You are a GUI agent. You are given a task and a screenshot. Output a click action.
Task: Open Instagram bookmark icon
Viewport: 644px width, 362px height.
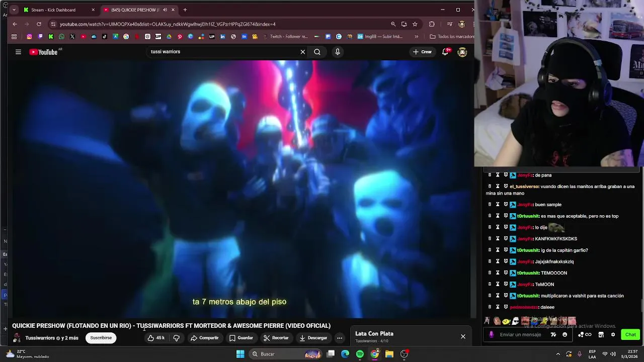point(29,37)
